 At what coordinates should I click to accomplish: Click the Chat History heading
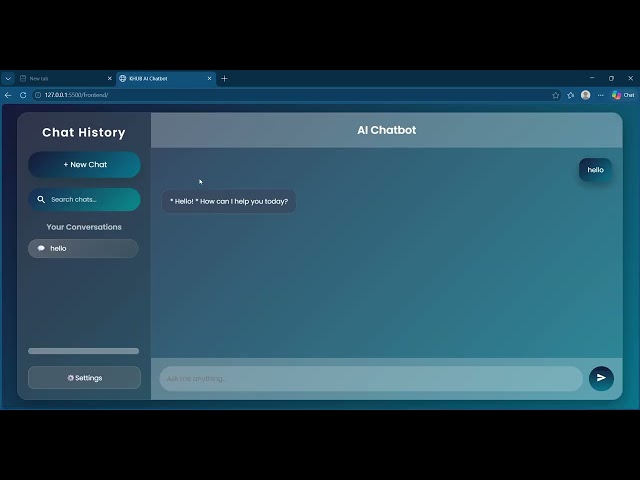tap(84, 132)
